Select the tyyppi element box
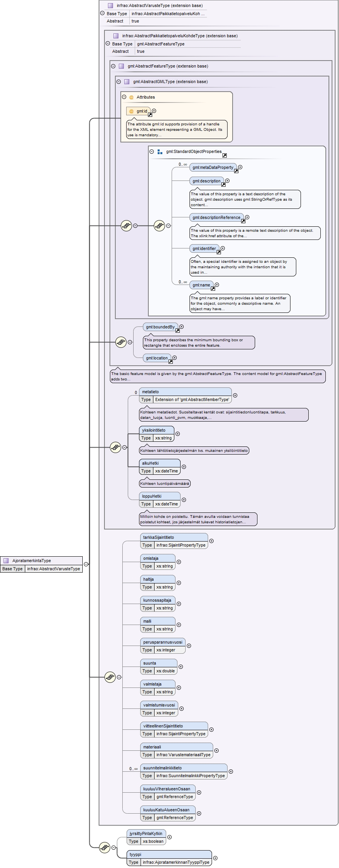Viewport: 339px width, 868px height. pos(169,858)
